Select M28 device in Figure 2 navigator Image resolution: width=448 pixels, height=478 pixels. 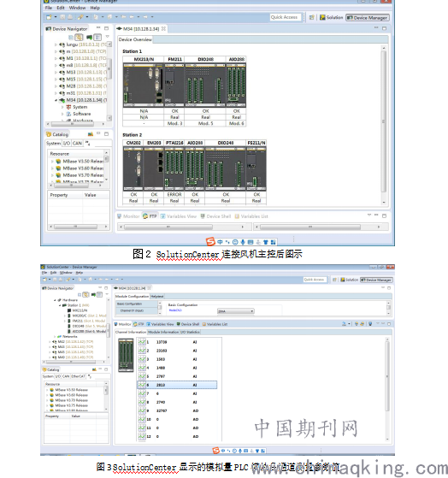pos(84,86)
